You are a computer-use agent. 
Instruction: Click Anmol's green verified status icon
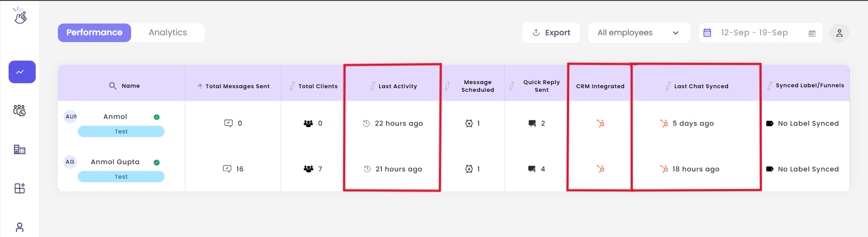[x=156, y=117]
